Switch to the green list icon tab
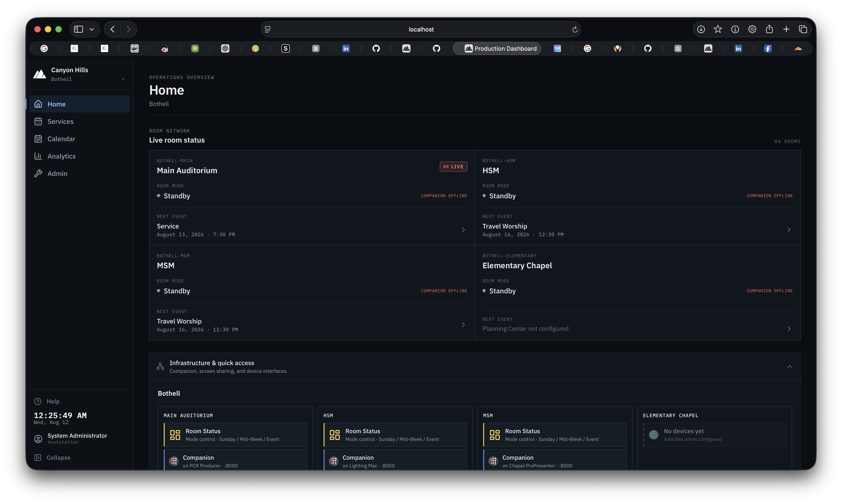The width and height of the screenshot is (842, 504). (x=195, y=49)
